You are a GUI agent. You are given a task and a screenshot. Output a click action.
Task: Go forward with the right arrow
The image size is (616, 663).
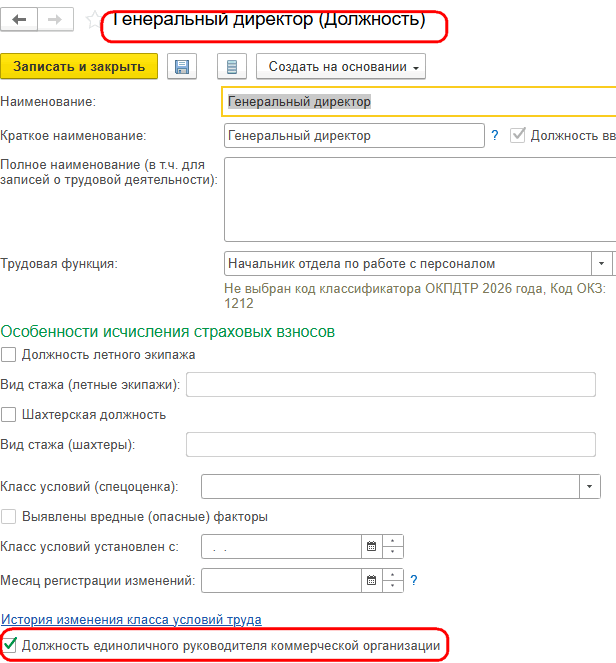pyautogui.click(x=55, y=19)
